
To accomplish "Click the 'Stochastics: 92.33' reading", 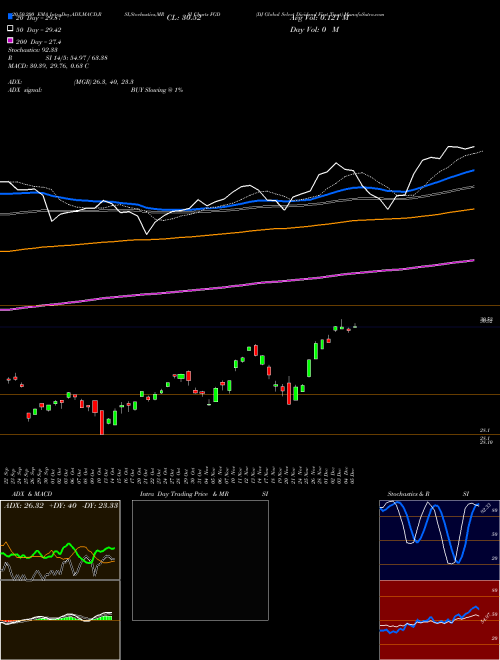I will (32, 50).
